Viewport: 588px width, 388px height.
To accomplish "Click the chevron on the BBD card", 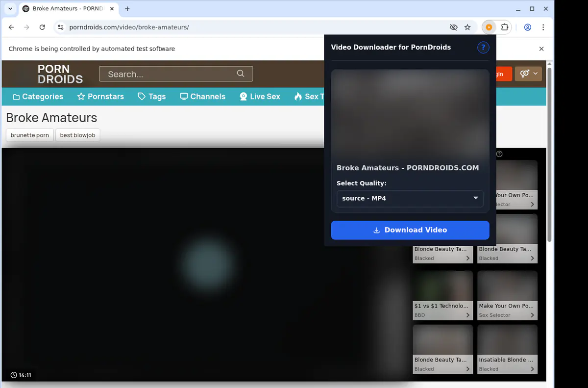I will (468, 315).
